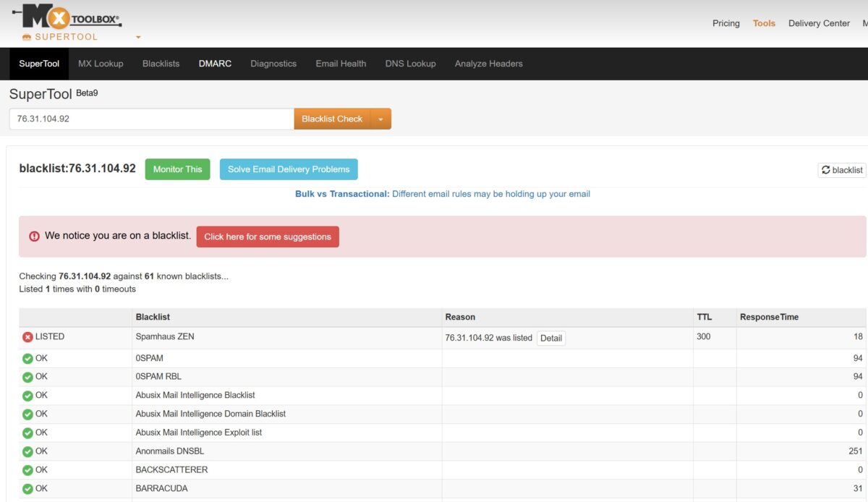The width and height of the screenshot is (868, 502).
Task: Click the 0SPAM blacklist name
Action: 150,358
